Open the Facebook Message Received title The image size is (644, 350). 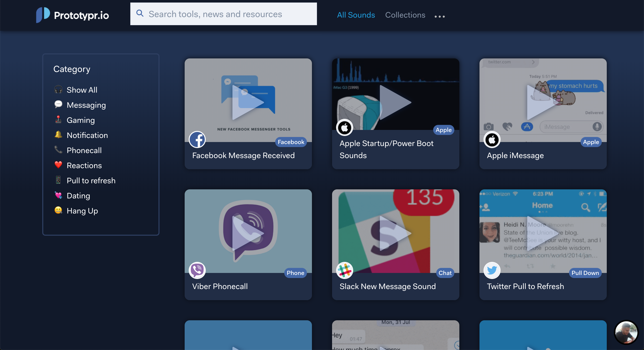click(x=243, y=155)
